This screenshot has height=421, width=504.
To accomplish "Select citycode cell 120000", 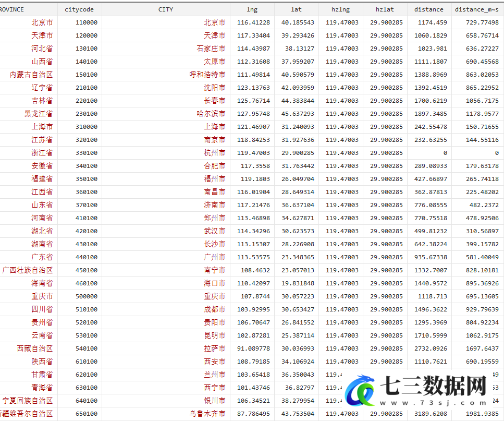I will point(87,35).
